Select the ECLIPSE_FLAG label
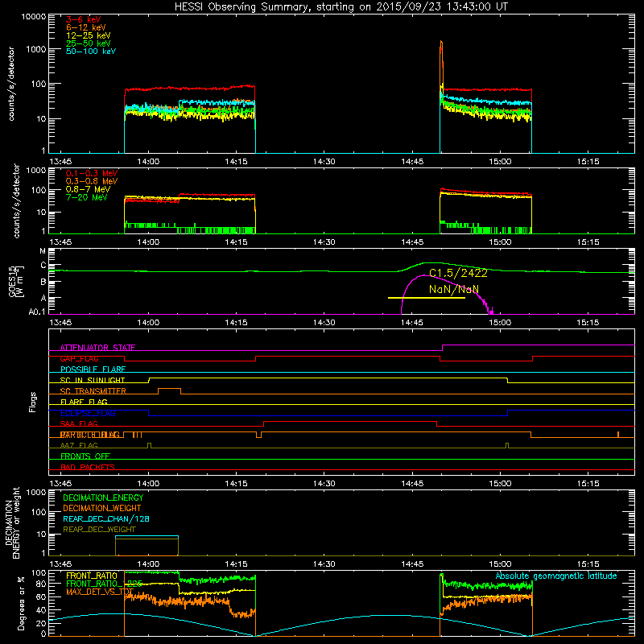 point(88,413)
